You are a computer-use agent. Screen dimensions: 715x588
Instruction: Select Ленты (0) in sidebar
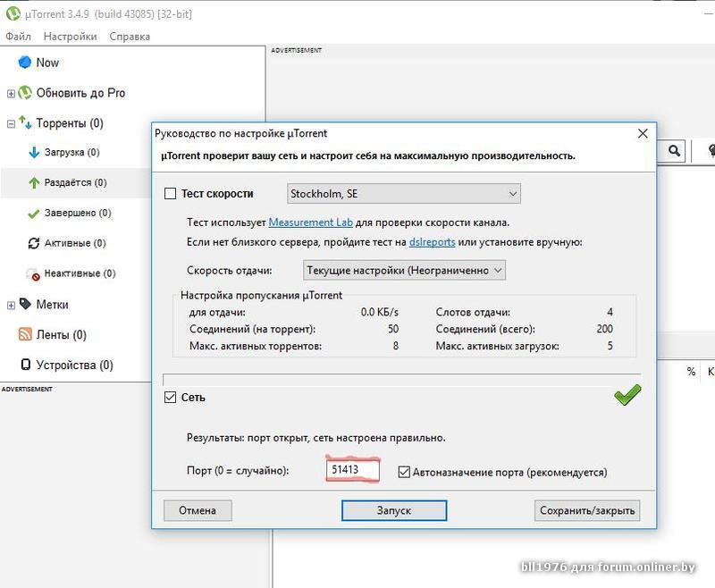pyautogui.click(x=61, y=334)
